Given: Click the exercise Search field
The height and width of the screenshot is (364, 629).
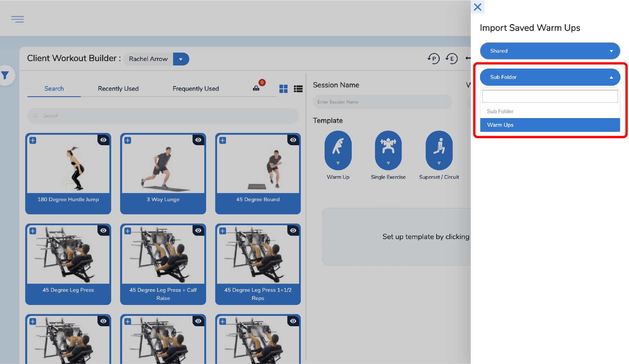Looking at the screenshot, I should coord(163,116).
